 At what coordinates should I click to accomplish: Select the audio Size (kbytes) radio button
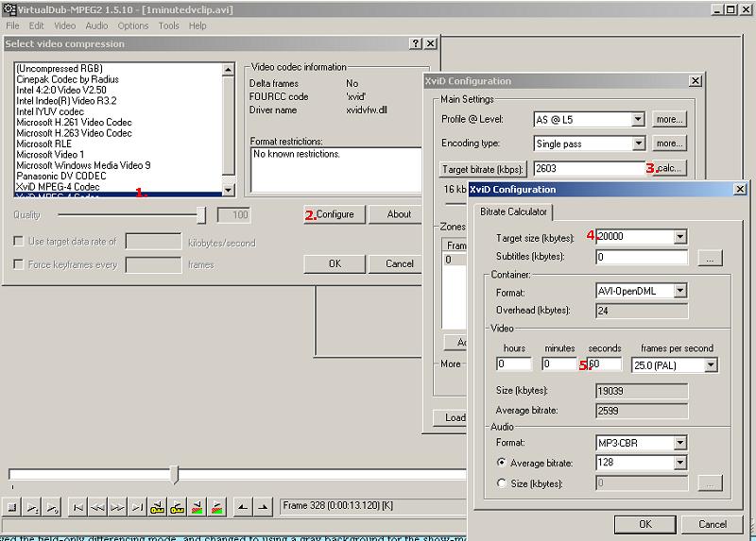pyautogui.click(x=502, y=482)
